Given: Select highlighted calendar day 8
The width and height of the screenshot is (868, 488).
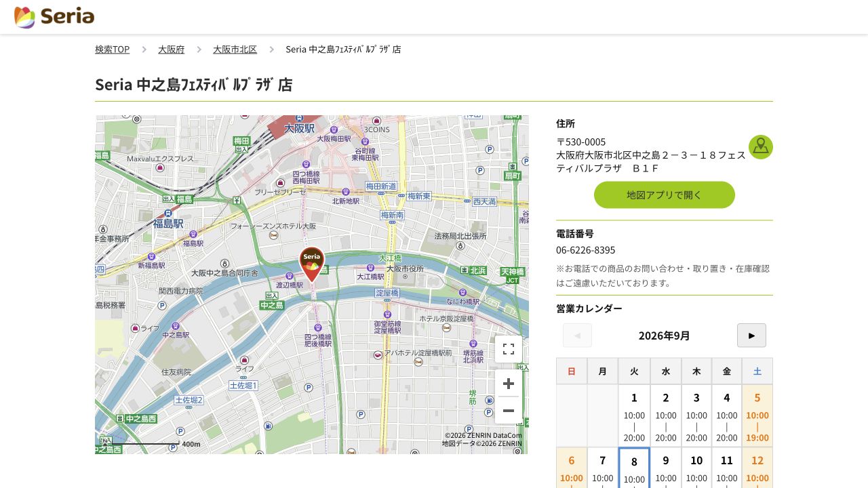Looking at the screenshot, I should click(x=634, y=468).
